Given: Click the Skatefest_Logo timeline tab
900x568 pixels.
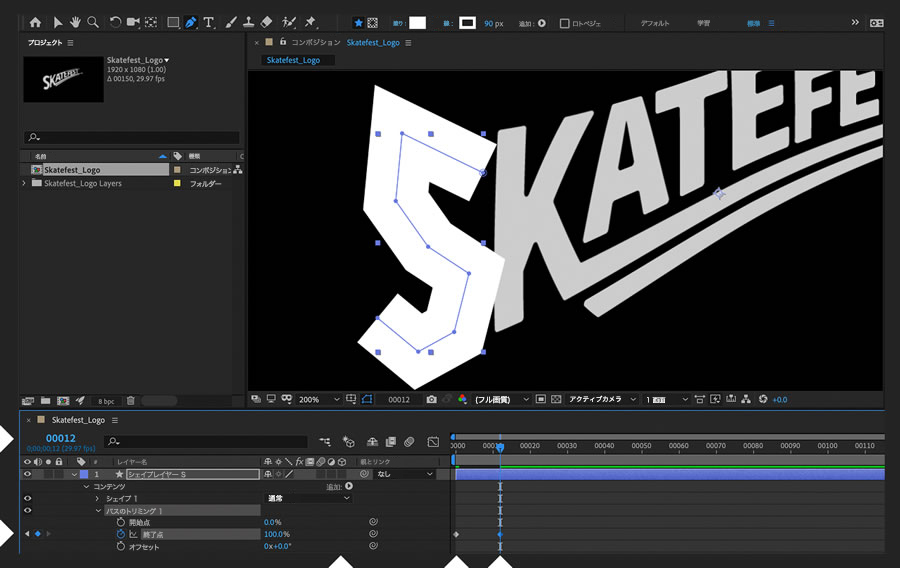Looking at the screenshot, I should (78, 420).
